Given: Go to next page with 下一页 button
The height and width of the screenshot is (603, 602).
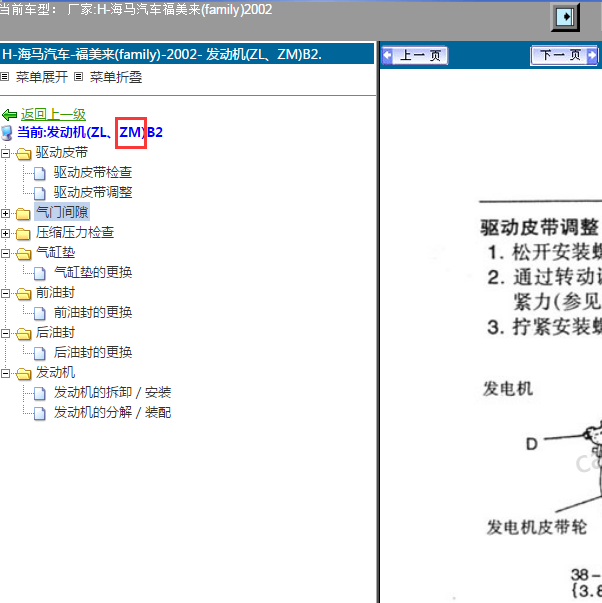Looking at the screenshot, I should pyautogui.click(x=564, y=55).
